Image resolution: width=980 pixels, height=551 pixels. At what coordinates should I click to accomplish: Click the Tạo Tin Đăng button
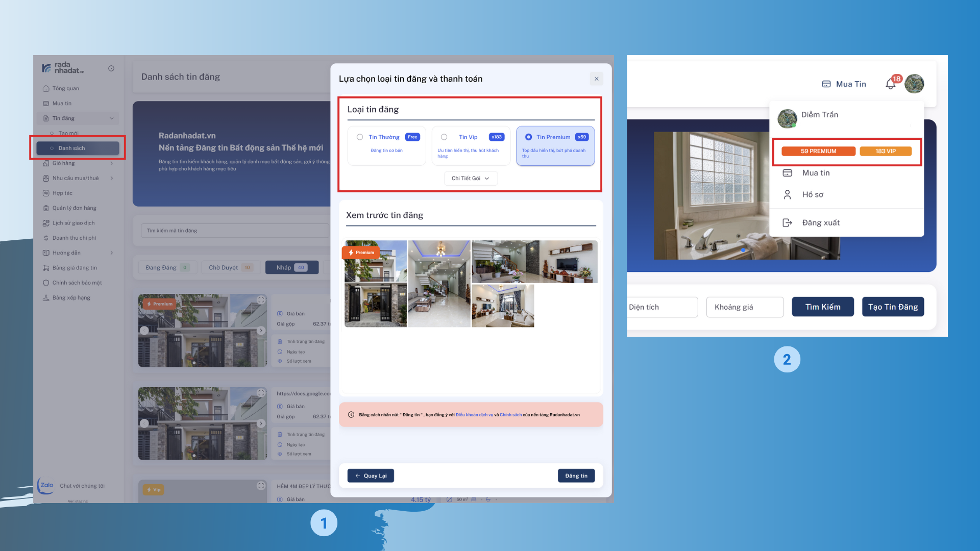coord(893,307)
